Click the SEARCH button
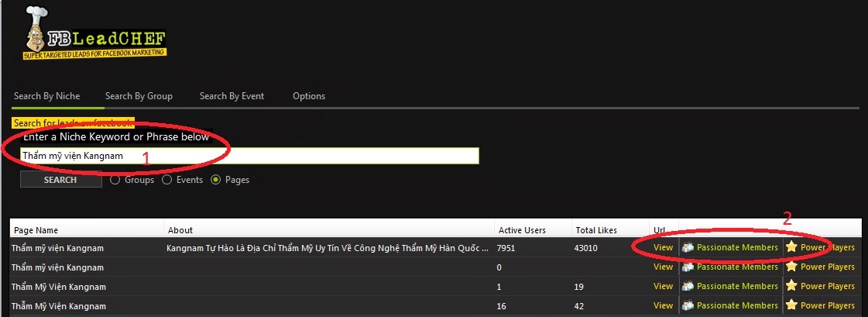Viewport: 868px width, 317px height. 61,180
